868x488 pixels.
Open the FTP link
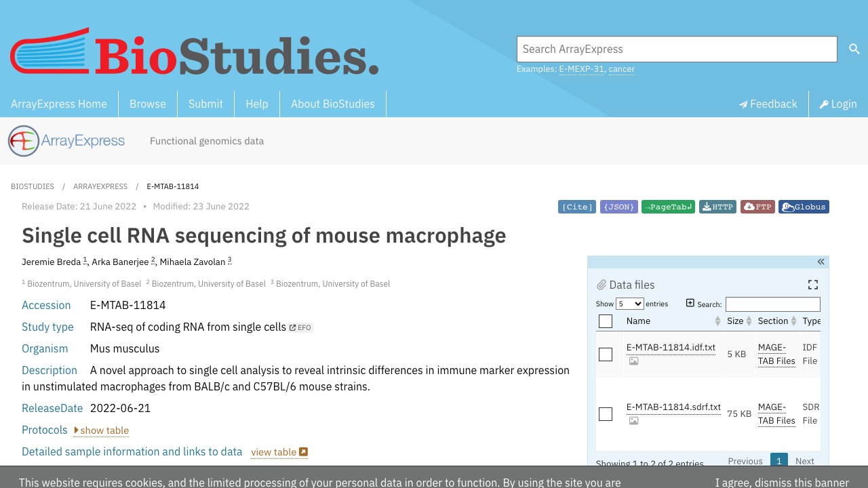click(x=757, y=207)
